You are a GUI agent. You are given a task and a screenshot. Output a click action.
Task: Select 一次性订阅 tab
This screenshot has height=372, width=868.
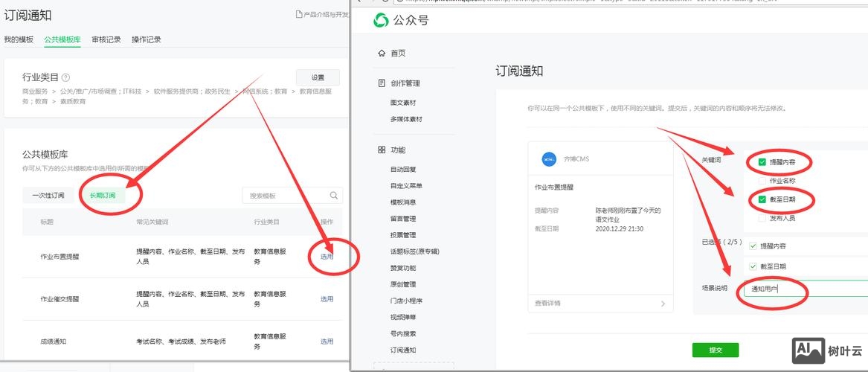tap(48, 196)
